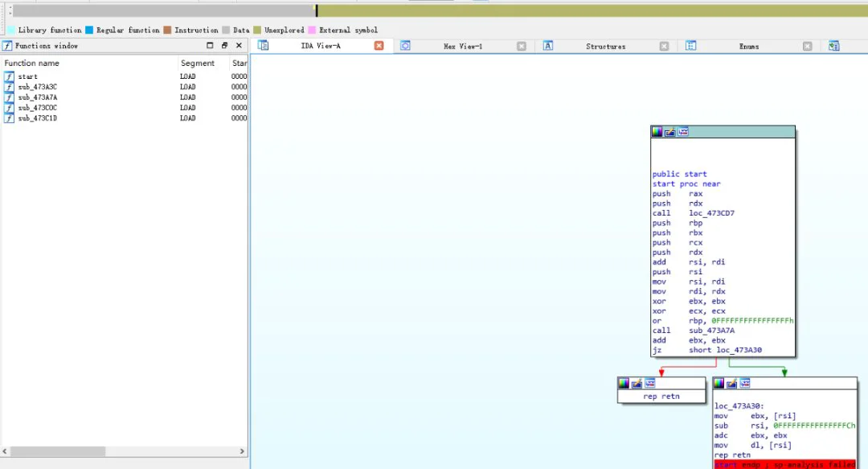Click Functions window horizontal scrollbar thumb
Screen dimensions: 868x469
58,451
